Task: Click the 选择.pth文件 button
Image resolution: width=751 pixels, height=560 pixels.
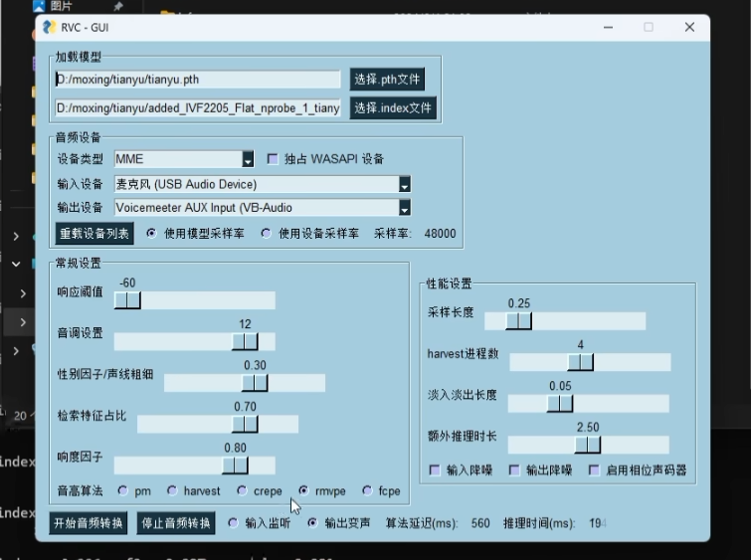Action: (387, 79)
